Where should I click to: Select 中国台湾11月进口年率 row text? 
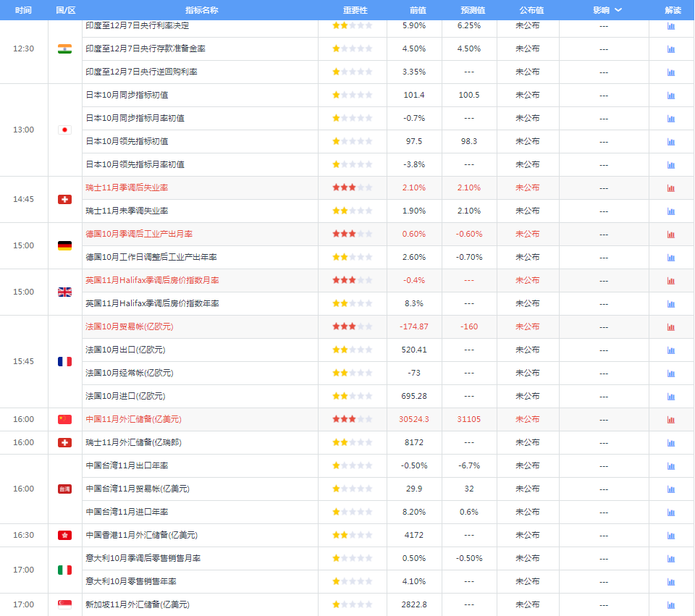pos(127,512)
